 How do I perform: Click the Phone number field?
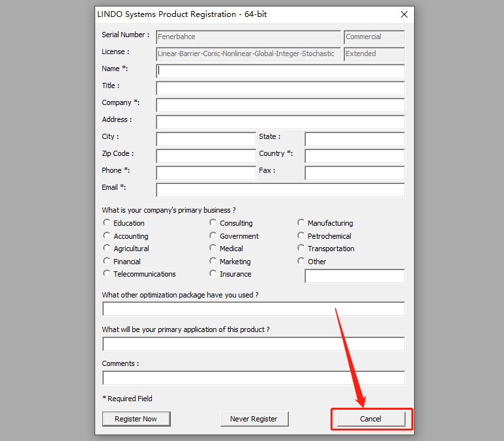click(206, 173)
